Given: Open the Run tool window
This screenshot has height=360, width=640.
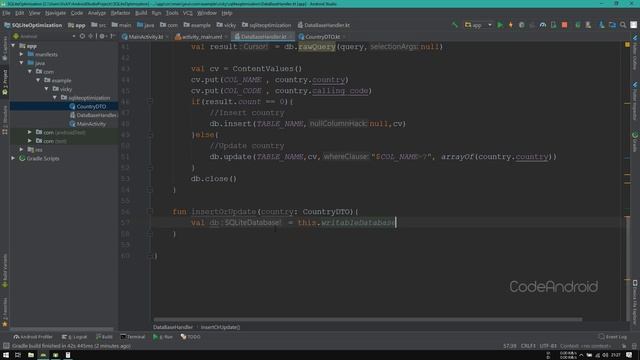Looking at the screenshot, I should click(163, 337).
